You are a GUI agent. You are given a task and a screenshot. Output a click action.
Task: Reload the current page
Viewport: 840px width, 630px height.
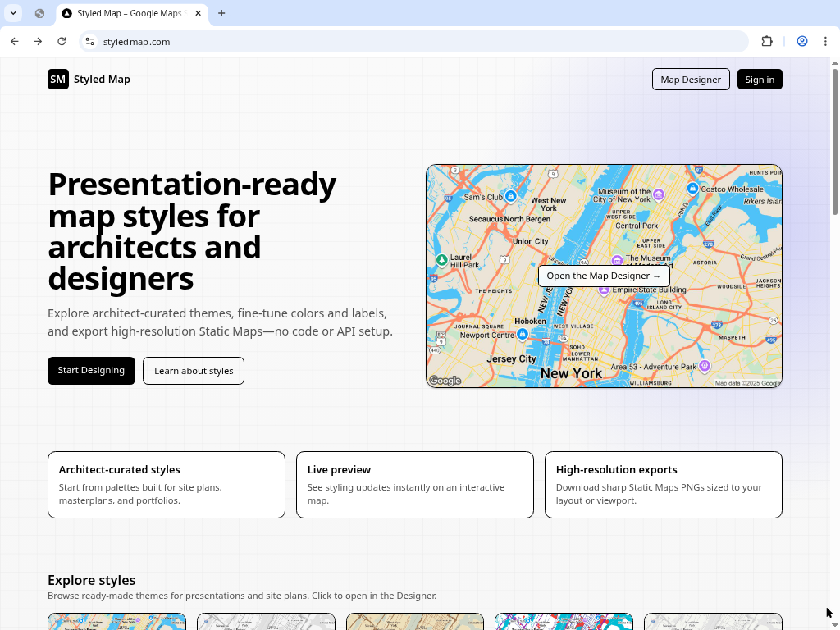click(x=62, y=41)
